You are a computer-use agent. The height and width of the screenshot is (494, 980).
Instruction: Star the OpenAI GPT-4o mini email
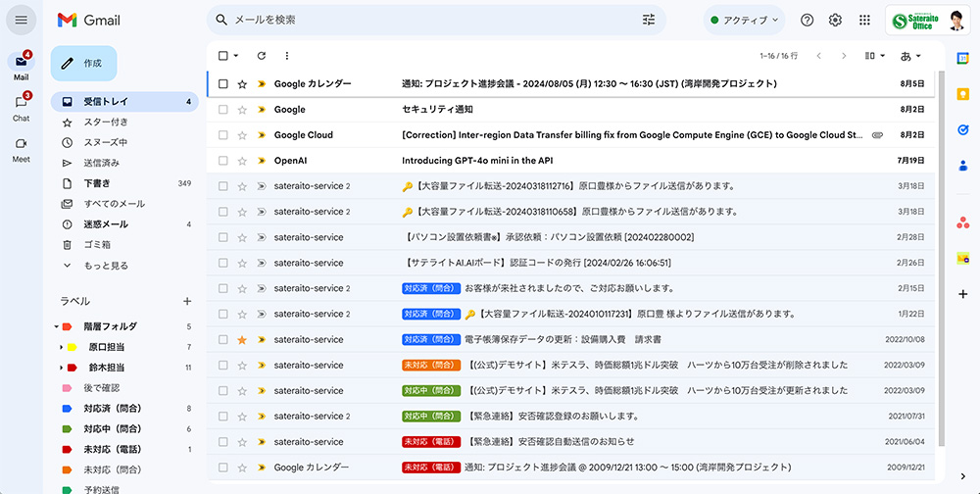[242, 161]
